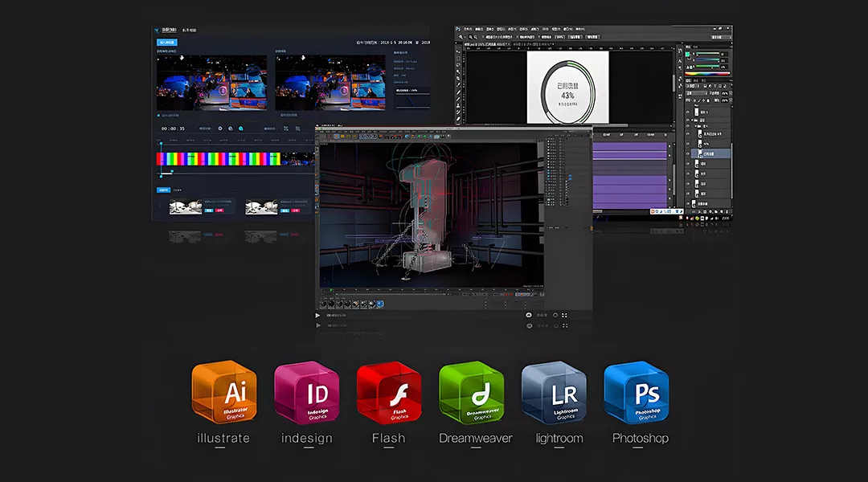
Task: Click the 'indesign' caption text
Action: 307,439
